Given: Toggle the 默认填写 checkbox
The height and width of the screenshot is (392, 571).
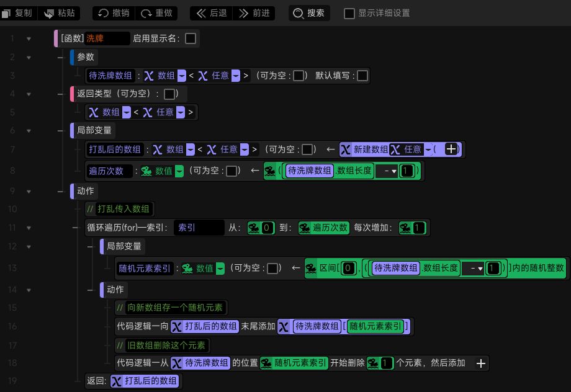Looking at the screenshot, I should [x=362, y=76].
